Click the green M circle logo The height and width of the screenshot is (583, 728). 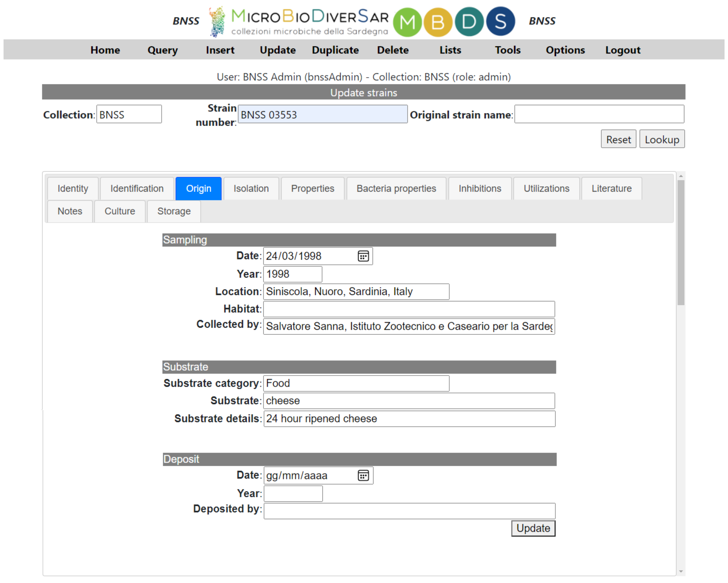point(407,22)
